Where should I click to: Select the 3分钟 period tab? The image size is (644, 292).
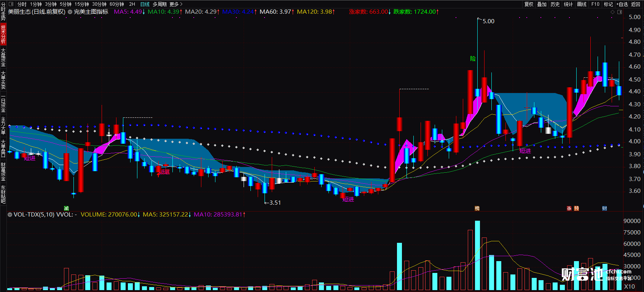[51, 4]
